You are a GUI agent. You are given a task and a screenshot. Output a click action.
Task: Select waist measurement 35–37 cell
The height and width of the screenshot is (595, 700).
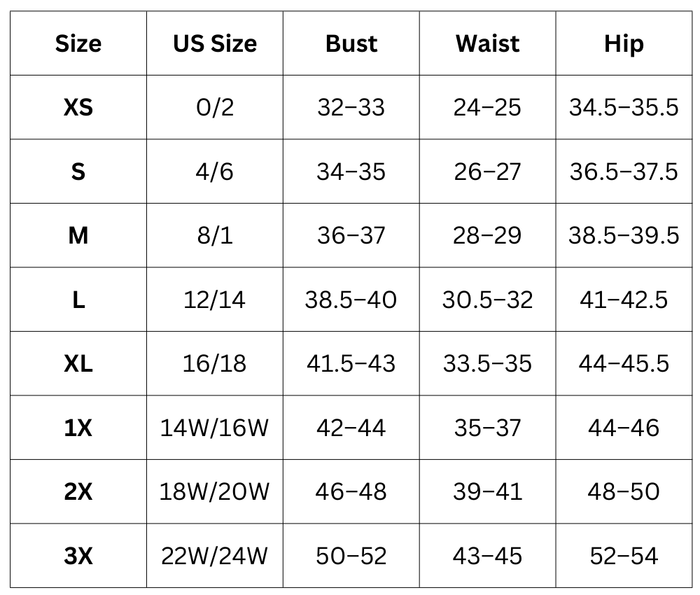(x=488, y=428)
